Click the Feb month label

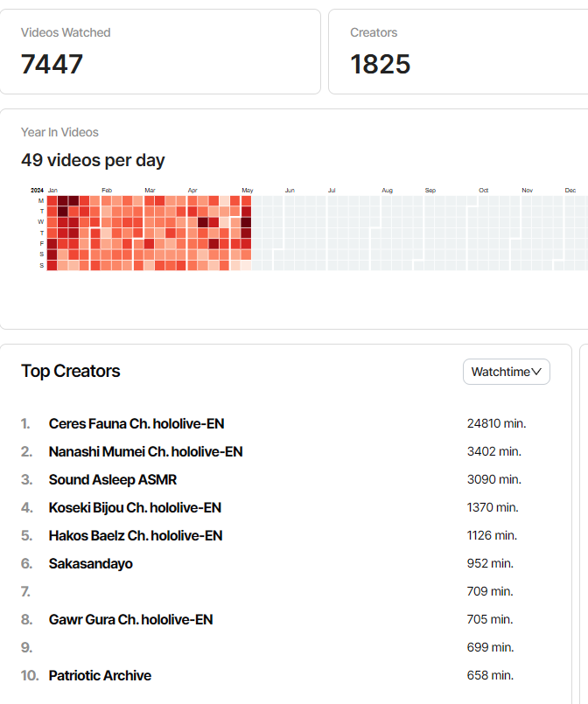(107, 190)
